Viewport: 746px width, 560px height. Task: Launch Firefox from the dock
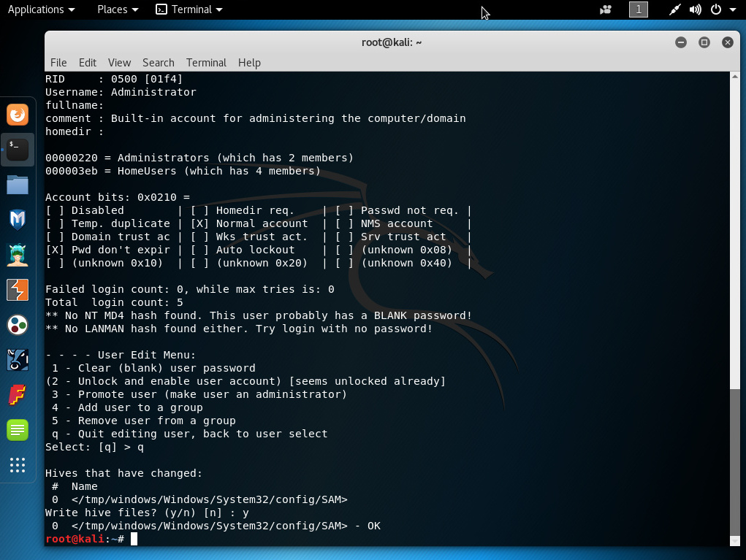[18, 115]
